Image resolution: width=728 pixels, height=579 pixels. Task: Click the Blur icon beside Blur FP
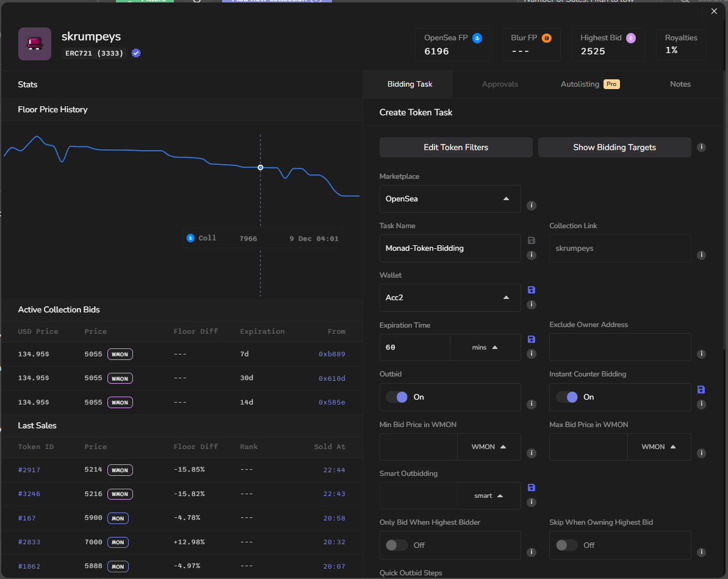coord(547,38)
